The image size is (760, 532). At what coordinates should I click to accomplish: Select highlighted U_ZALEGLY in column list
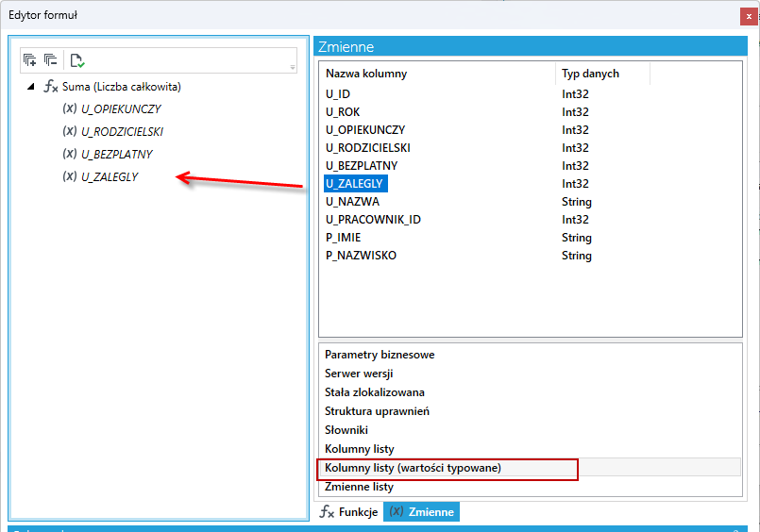click(356, 184)
